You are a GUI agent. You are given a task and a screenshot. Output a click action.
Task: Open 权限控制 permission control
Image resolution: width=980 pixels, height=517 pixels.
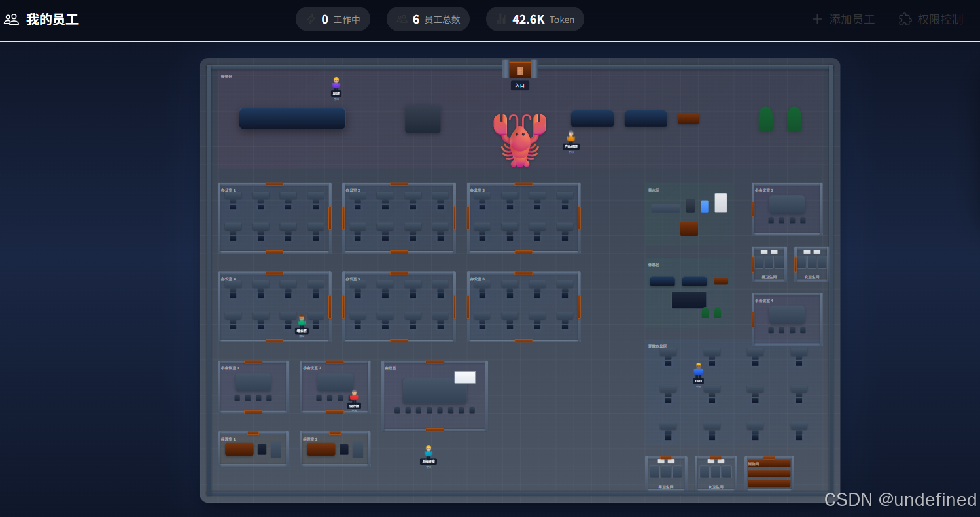pos(930,20)
